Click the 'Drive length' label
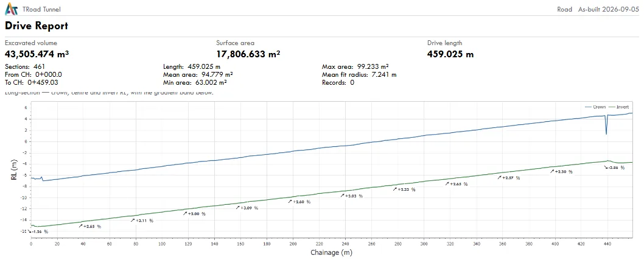This screenshot has width=644, height=259. tap(444, 43)
